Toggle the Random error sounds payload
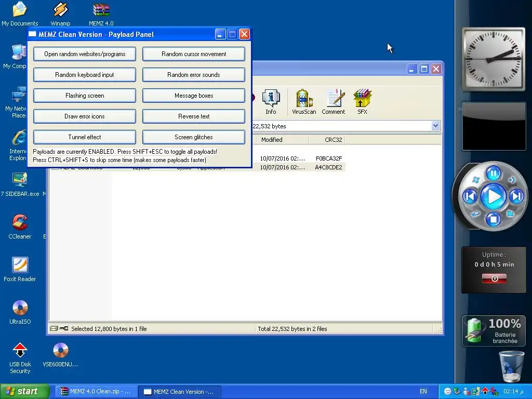Screen dimensions: 532x399 pyautogui.click(x=194, y=75)
